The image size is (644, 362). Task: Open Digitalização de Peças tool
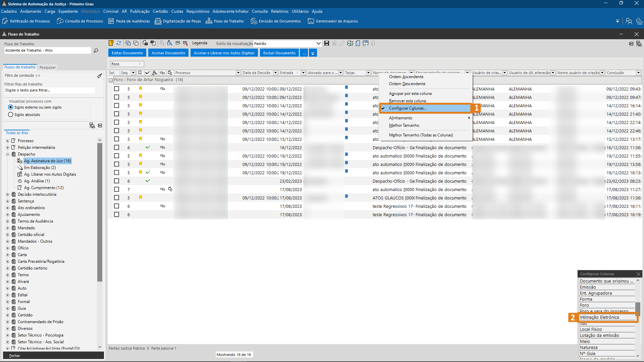(x=178, y=21)
